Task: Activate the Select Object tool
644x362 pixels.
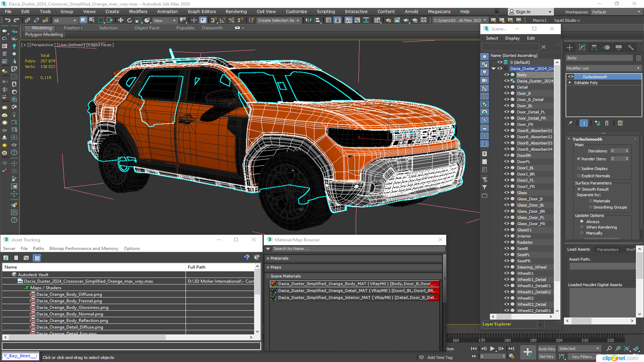Action: click(x=83, y=20)
